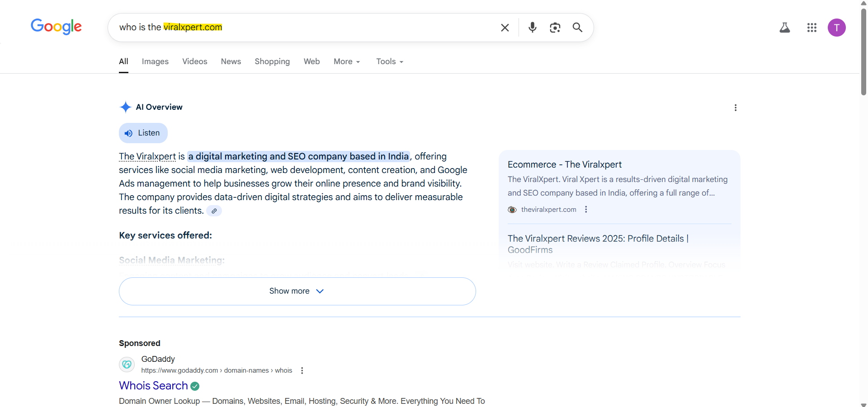Open the News results tab
Image resolution: width=868 pixels, height=407 pixels.
coord(231,61)
